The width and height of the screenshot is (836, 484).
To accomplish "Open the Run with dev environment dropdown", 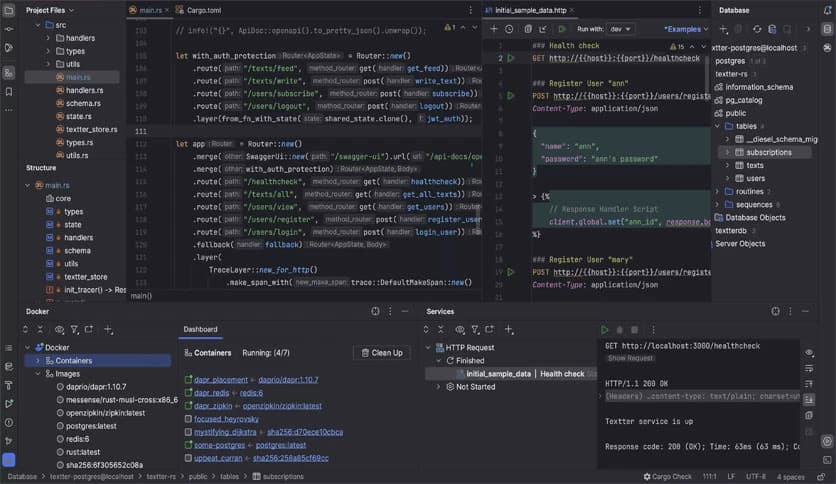I will click(x=620, y=29).
